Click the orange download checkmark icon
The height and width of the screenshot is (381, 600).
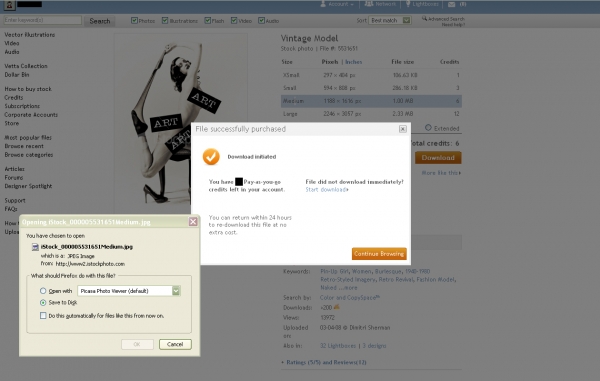[211, 156]
